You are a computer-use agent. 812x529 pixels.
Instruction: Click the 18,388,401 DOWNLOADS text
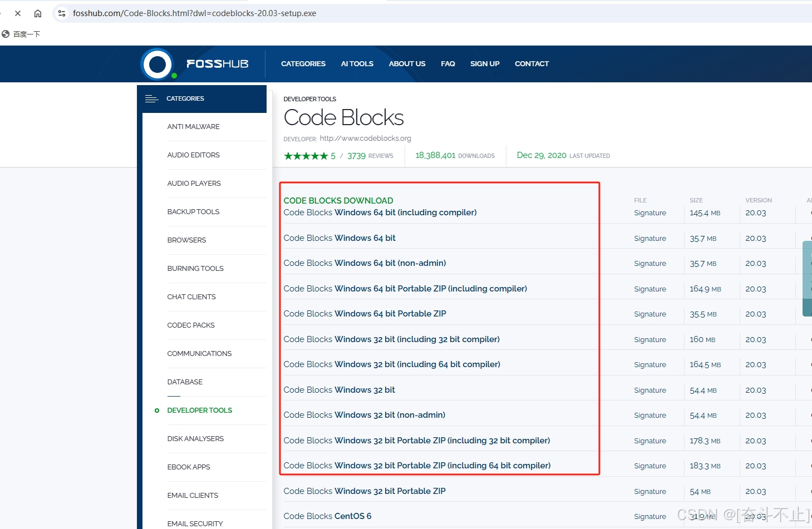click(x=455, y=156)
